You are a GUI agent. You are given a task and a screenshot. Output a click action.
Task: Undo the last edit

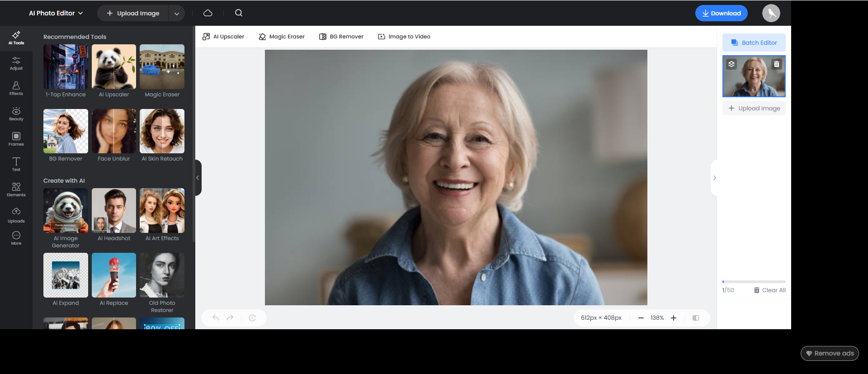pos(216,318)
